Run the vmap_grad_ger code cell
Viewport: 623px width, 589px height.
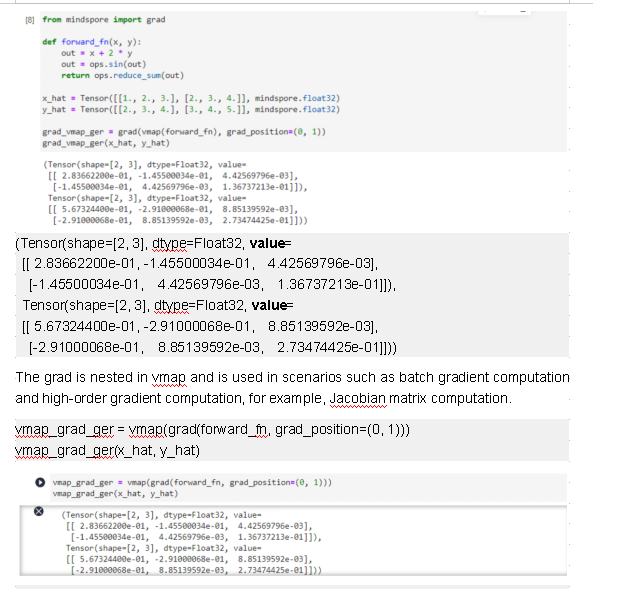41,483
